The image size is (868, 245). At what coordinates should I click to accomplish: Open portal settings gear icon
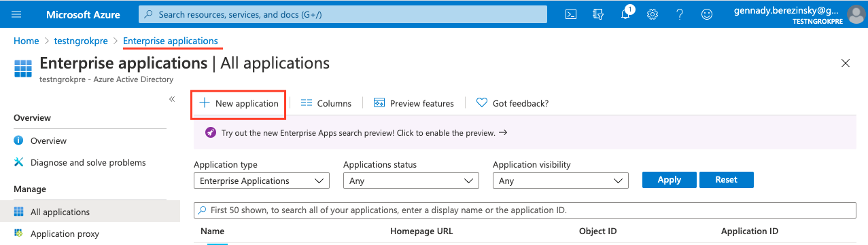(x=653, y=14)
